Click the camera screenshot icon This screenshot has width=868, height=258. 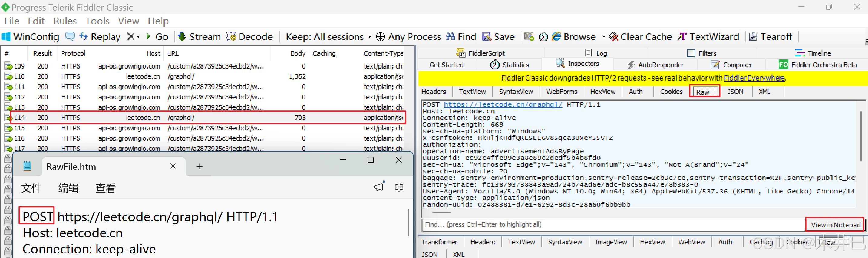coord(529,36)
